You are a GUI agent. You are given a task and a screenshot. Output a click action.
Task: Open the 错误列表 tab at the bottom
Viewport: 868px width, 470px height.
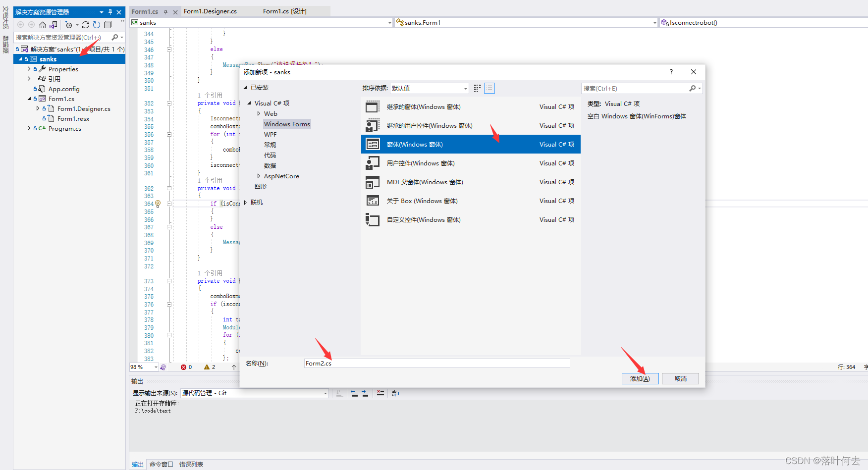tap(191, 465)
